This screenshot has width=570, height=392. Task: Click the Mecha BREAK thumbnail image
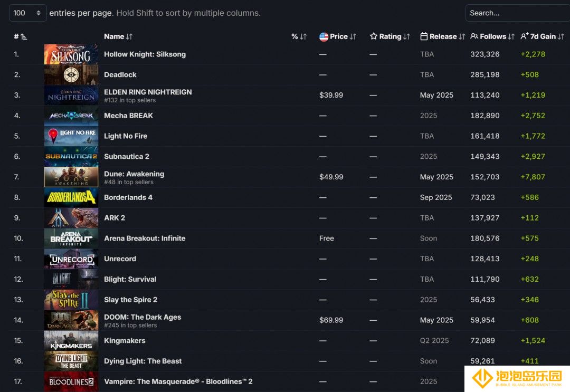[71, 116]
